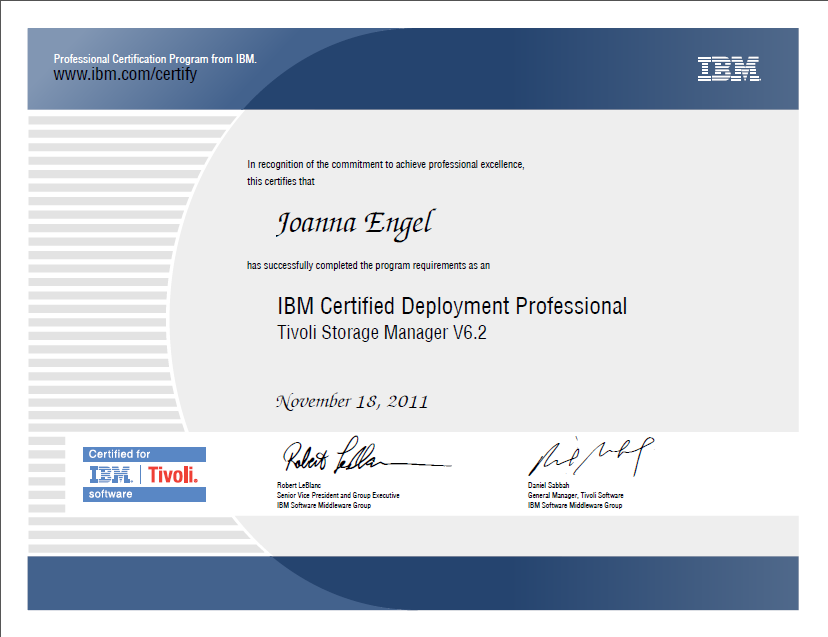Click the red Tivoli wordmark in the badge

click(x=173, y=475)
